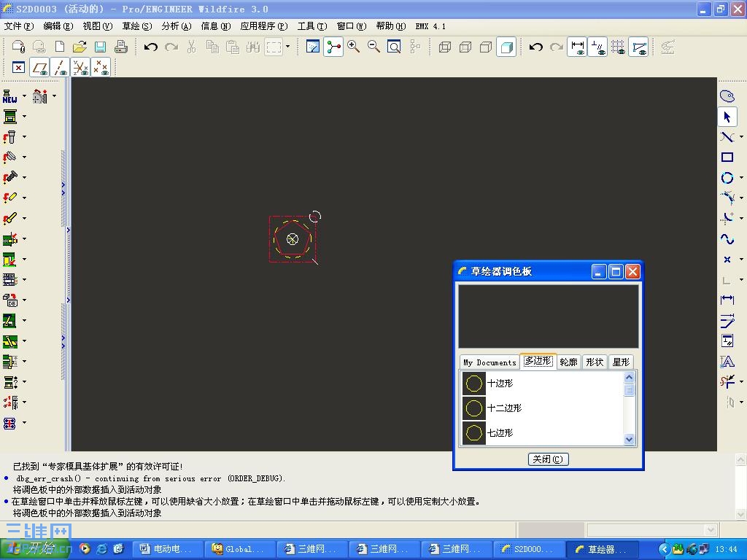Expand the Circle tool flyout arrow

[741, 178]
